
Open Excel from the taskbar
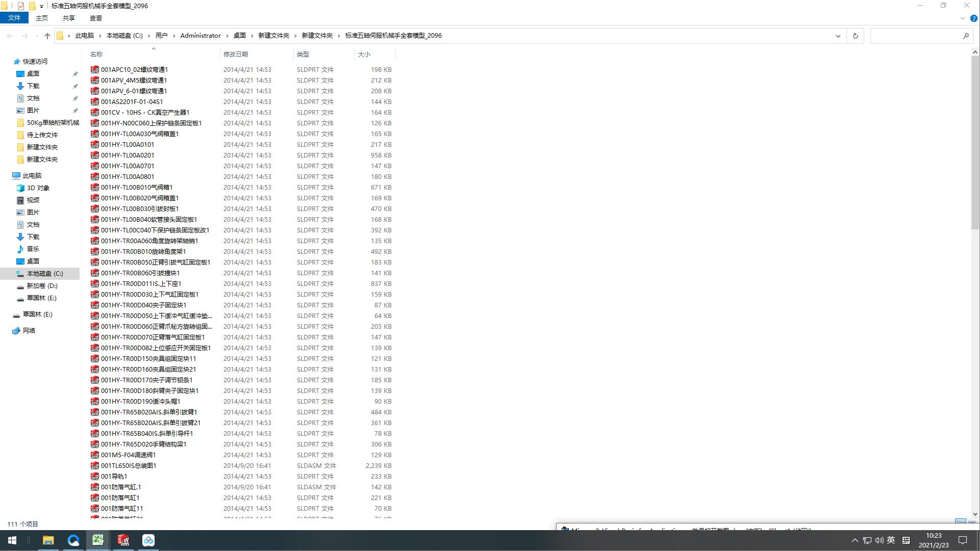(98, 540)
